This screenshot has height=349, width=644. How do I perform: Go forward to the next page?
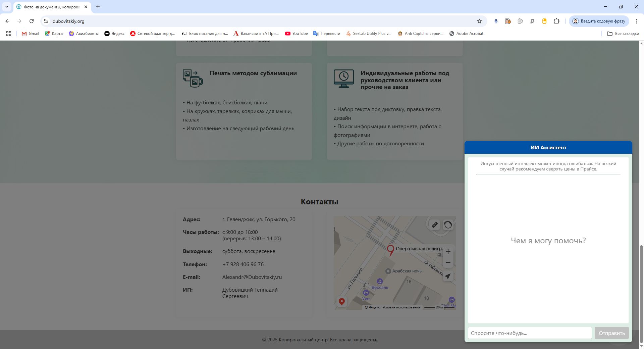click(19, 21)
